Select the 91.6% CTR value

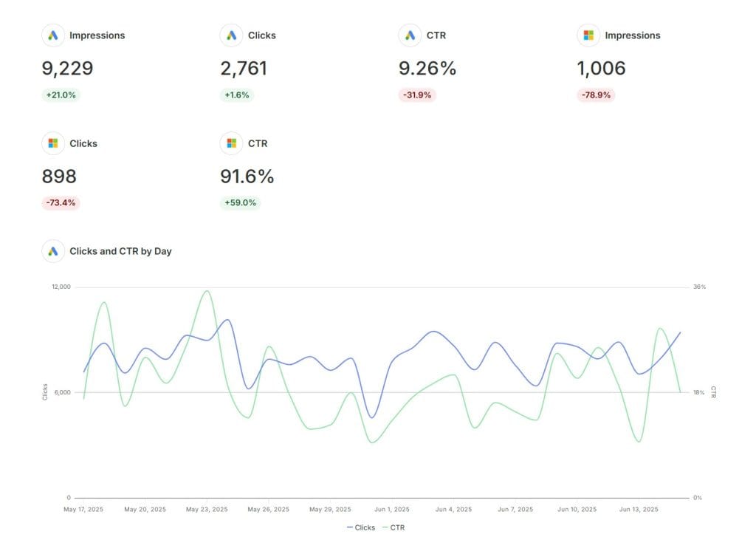247,176
